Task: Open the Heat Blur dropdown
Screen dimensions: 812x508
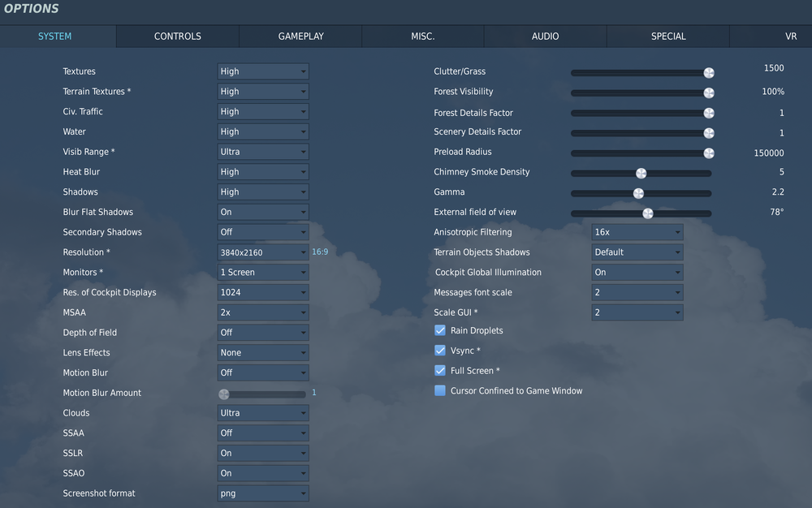Action: [x=263, y=172]
